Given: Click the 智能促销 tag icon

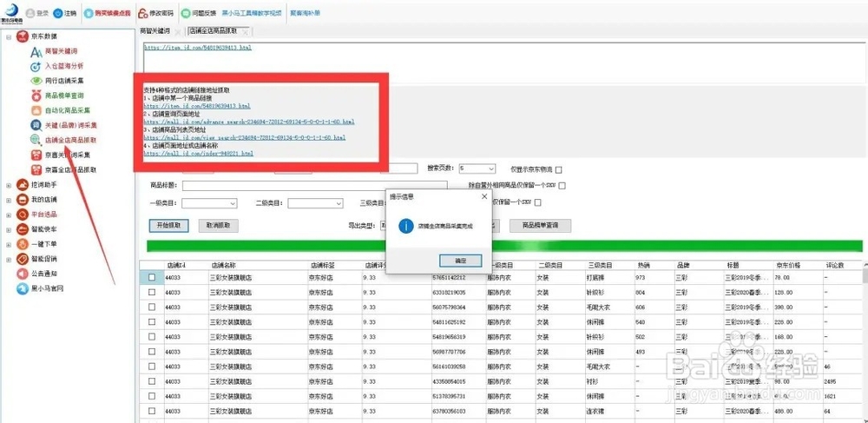Looking at the screenshot, I should coord(23,259).
